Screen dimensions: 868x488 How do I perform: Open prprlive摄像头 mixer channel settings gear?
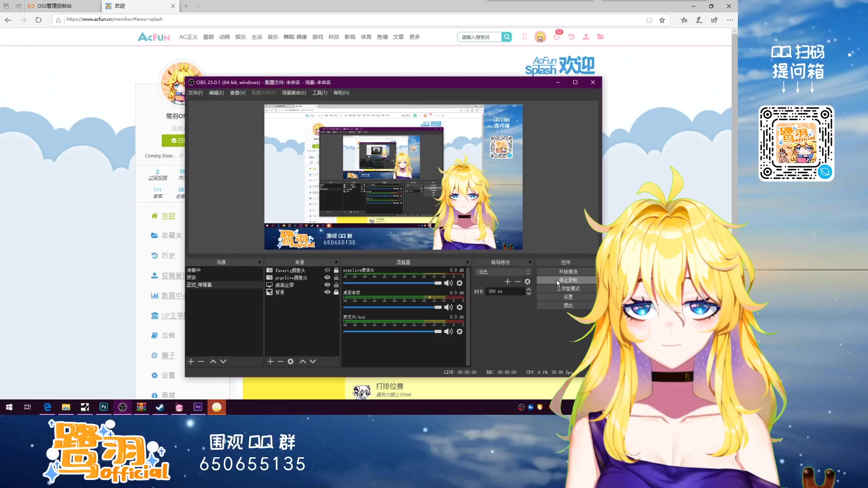(460, 283)
